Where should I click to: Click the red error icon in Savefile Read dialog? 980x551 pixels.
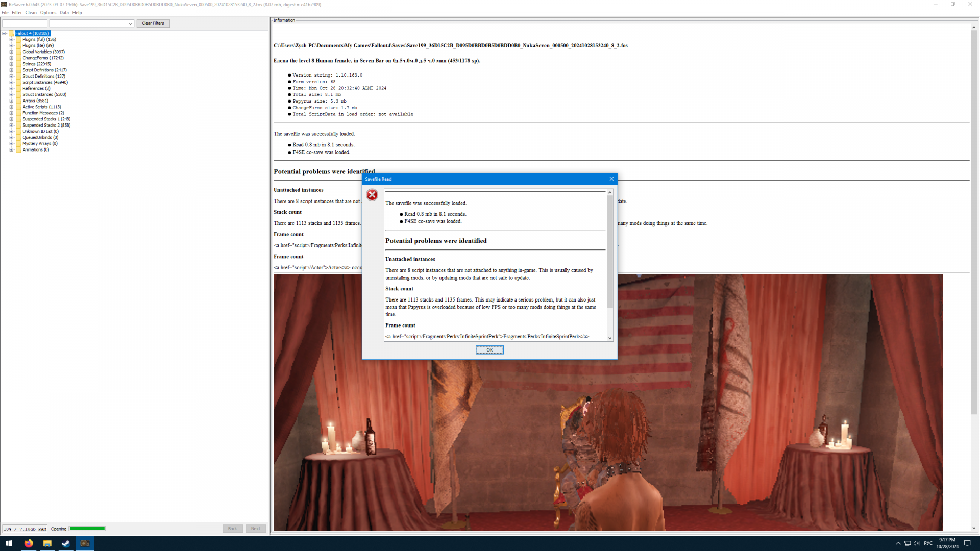tap(372, 195)
